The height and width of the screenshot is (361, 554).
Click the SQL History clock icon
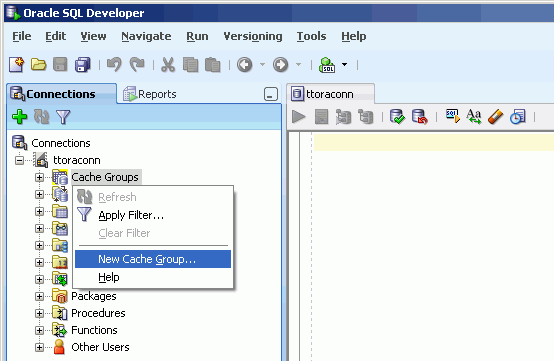(518, 117)
